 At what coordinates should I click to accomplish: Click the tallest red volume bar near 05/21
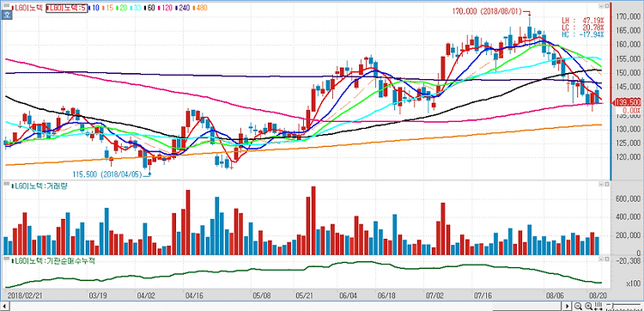[313, 221]
